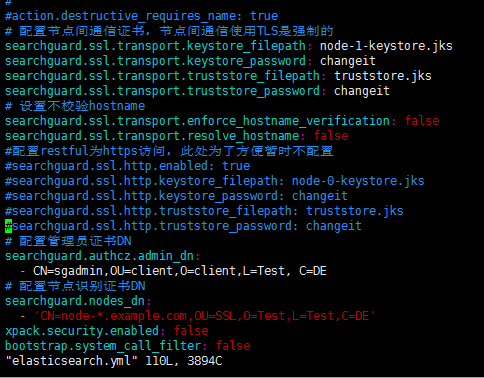This screenshot has height=378, width=484.
Task: Click the hostname verification comment line
Action: pos(75,106)
